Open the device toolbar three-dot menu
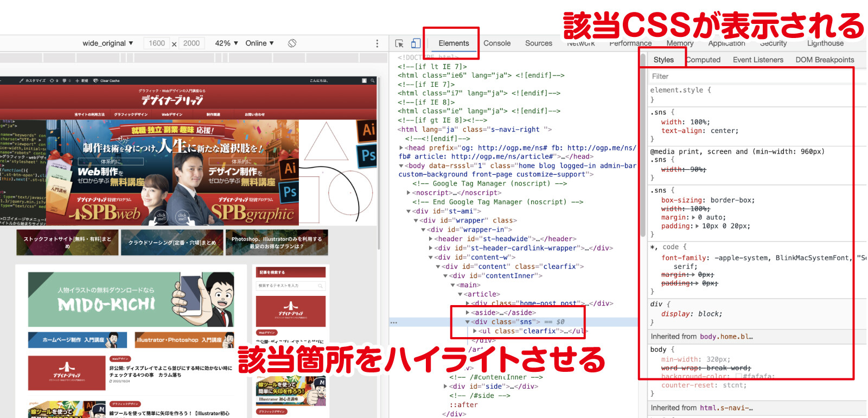 [377, 43]
